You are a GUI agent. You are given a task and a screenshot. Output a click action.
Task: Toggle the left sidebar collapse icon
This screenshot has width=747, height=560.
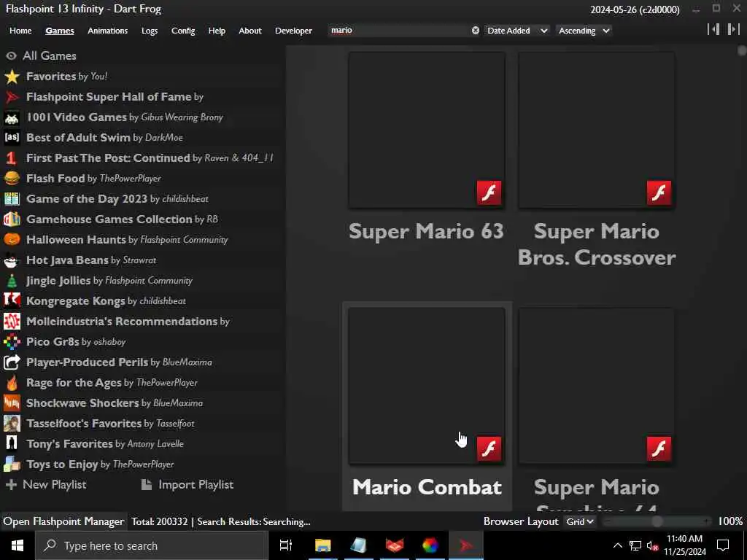pyautogui.click(x=713, y=29)
